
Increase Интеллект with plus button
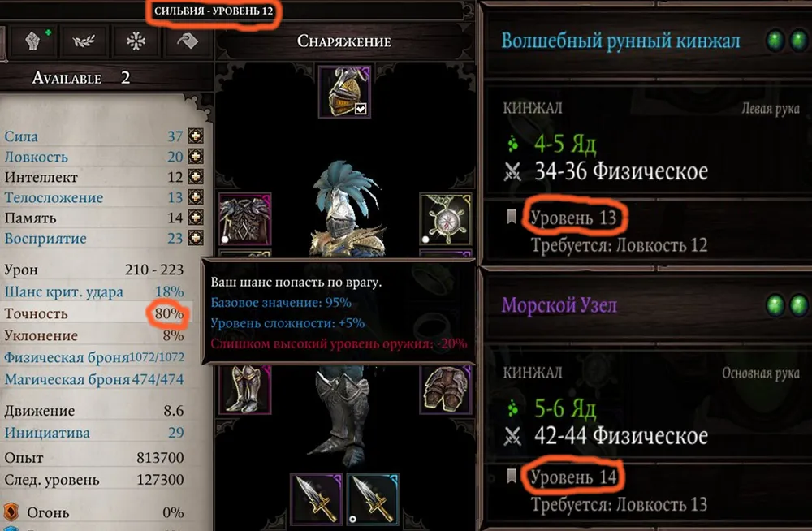click(196, 177)
